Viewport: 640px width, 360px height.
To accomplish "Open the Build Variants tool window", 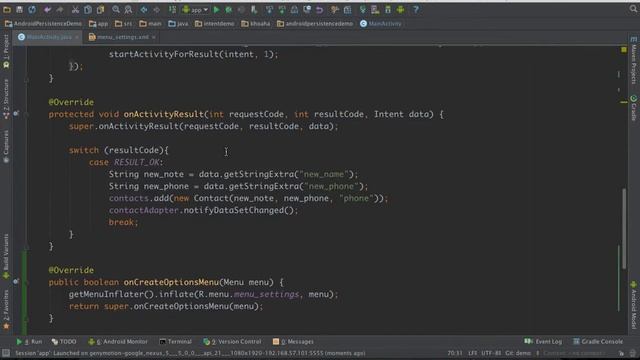I will pyautogui.click(x=6, y=256).
